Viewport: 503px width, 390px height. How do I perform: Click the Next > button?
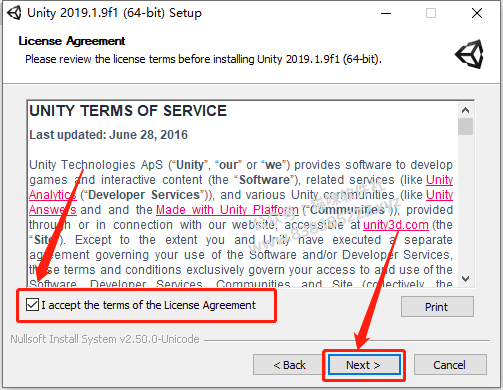point(364,365)
